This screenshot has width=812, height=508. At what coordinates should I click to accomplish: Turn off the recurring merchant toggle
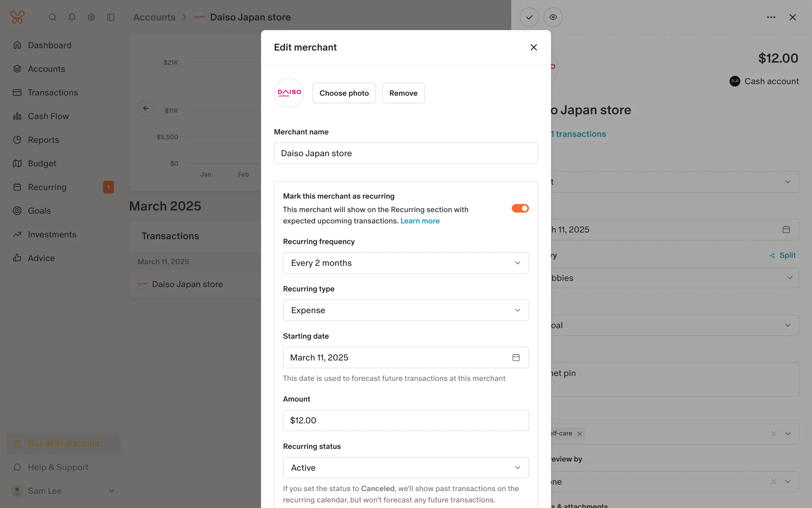coord(520,208)
